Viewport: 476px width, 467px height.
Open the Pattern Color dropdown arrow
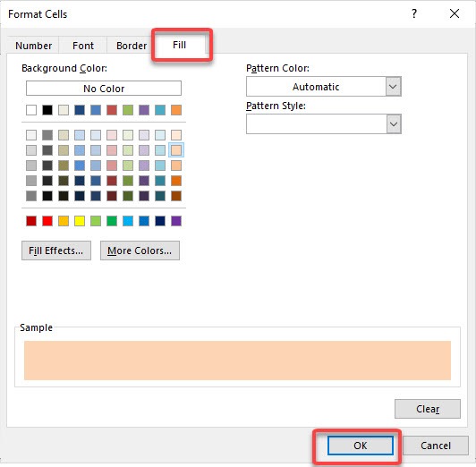(x=394, y=87)
